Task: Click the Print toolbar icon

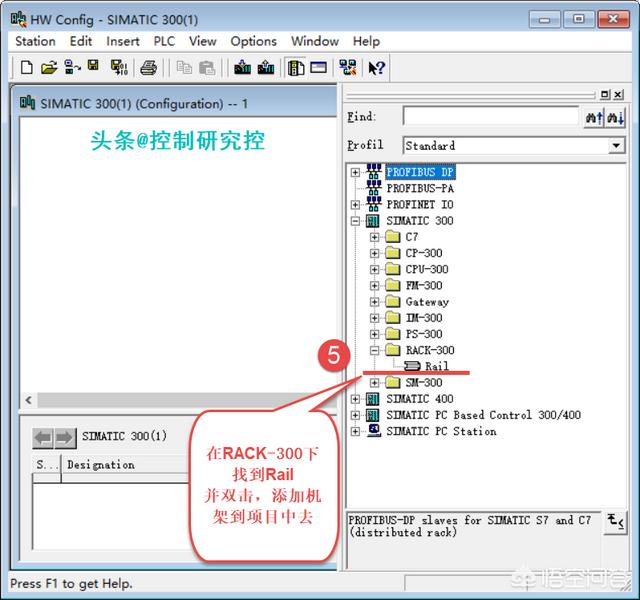Action: pyautogui.click(x=148, y=68)
